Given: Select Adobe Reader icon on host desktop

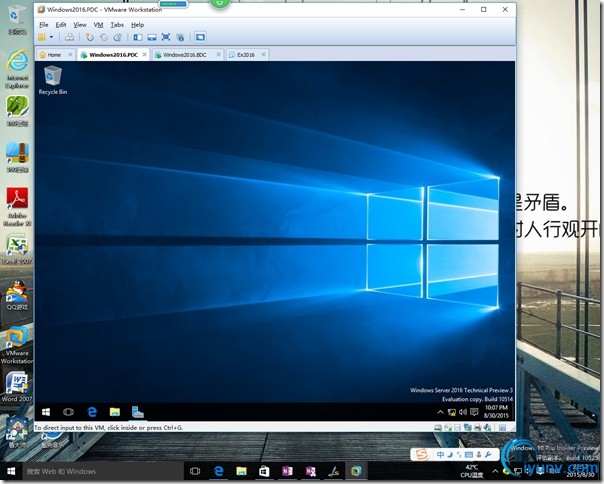Looking at the screenshot, I should pos(17,207).
